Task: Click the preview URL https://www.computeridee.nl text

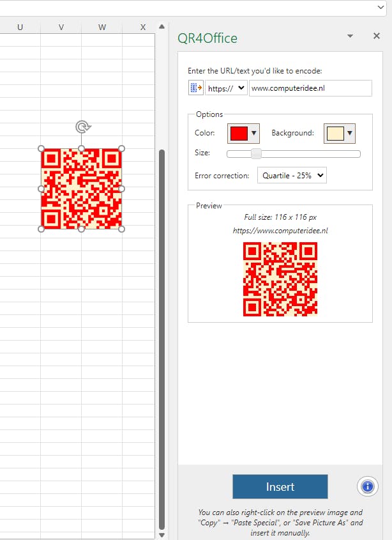Action: coord(280,231)
